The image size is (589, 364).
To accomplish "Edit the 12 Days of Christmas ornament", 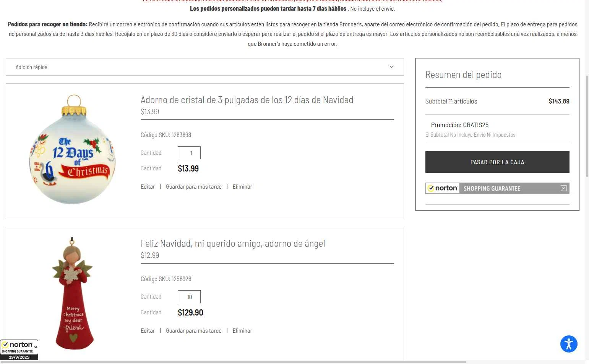I will [148, 187].
